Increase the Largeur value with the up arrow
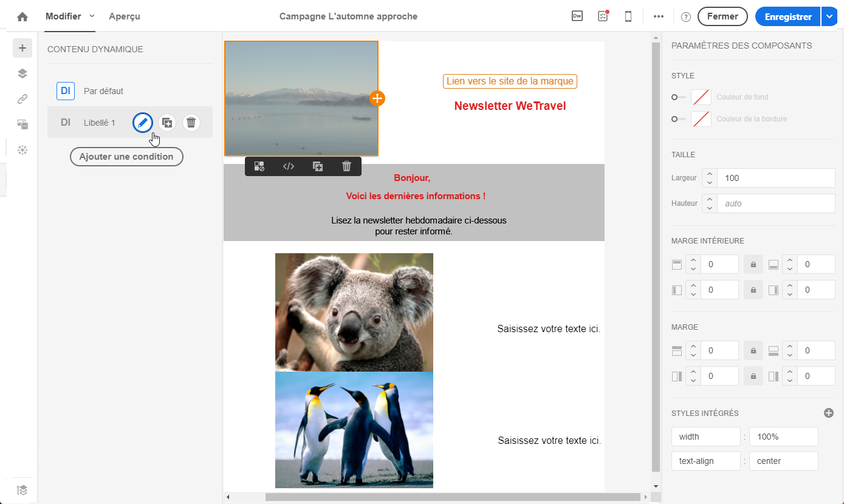 point(710,174)
